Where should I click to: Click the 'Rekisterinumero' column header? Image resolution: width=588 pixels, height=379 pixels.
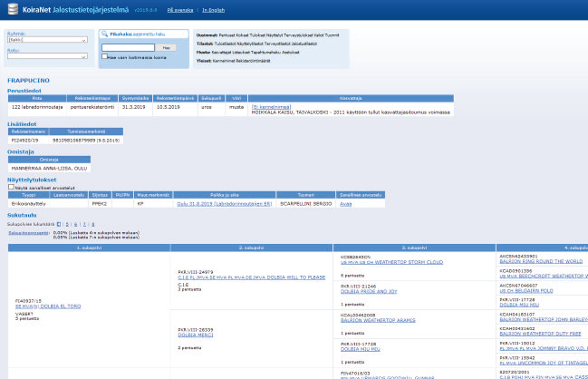28,131
